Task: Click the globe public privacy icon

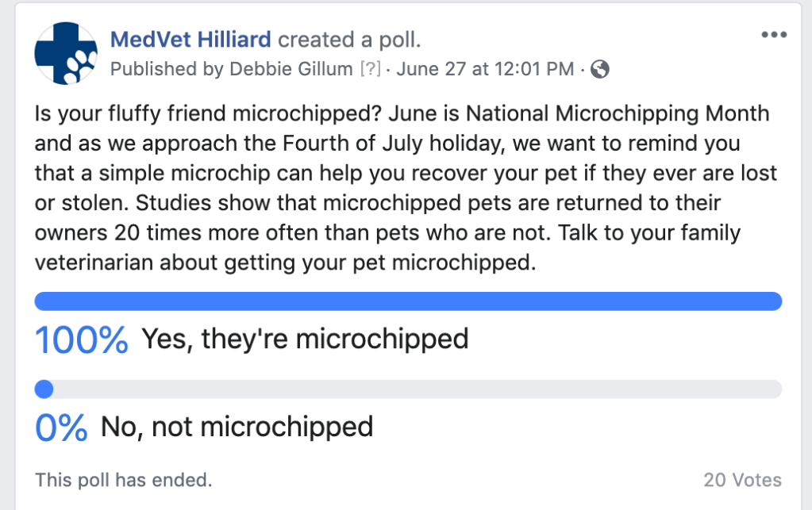Action: tap(601, 69)
